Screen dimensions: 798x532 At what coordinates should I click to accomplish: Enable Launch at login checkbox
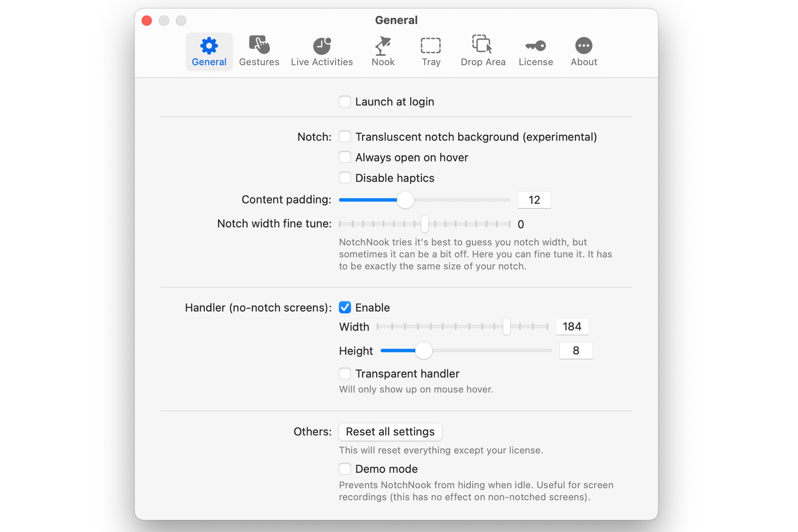[x=345, y=102]
